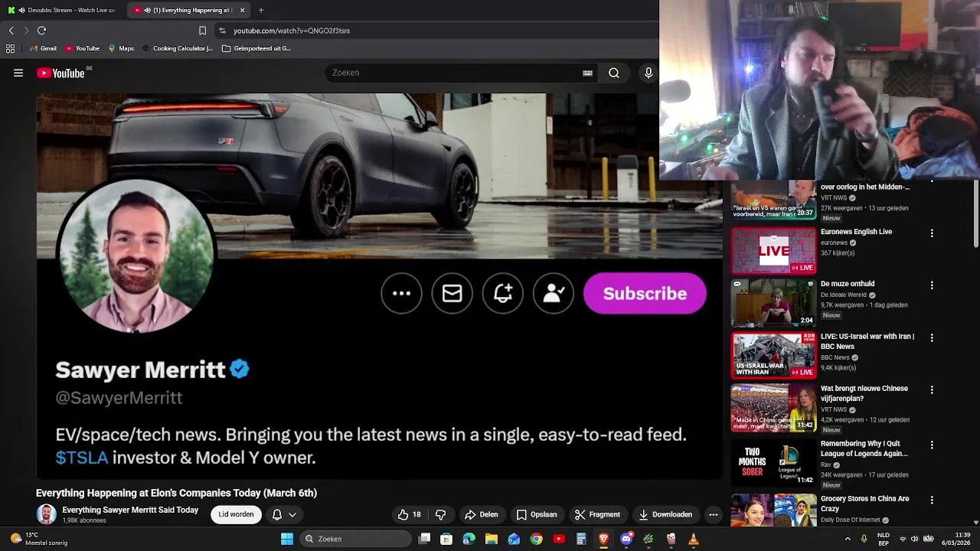
Task: Open File Explorer from the taskbar
Action: [x=492, y=539]
